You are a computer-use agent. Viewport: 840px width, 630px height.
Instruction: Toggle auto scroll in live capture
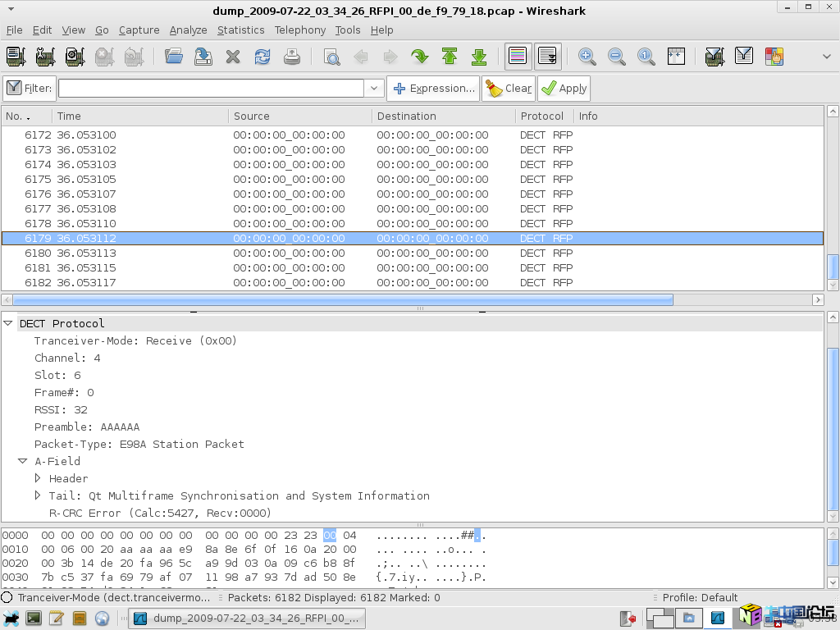click(548, 57)
